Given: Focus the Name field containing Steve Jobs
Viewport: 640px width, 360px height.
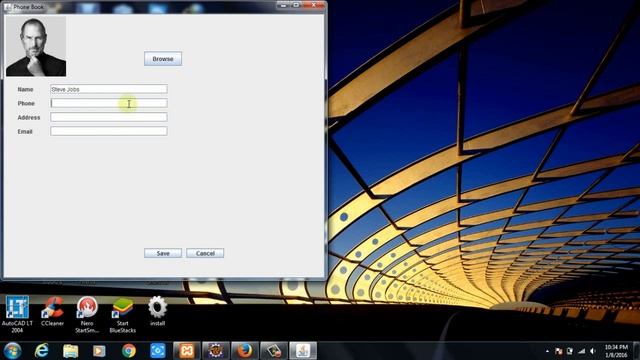Looking at the screenshot, I should 109,89.
